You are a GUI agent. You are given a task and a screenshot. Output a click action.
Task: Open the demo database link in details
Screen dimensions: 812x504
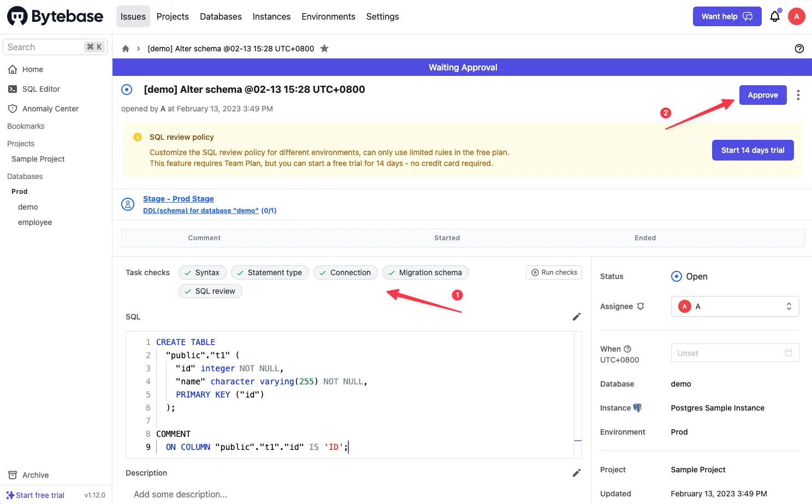click(681, 384)
